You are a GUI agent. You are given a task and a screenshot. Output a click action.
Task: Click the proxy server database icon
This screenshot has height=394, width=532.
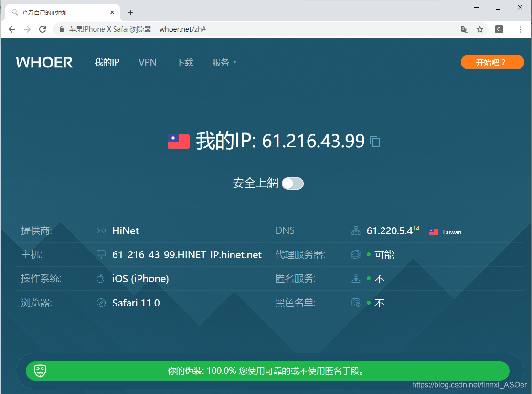pyautogui.click(x=356, y=254)
